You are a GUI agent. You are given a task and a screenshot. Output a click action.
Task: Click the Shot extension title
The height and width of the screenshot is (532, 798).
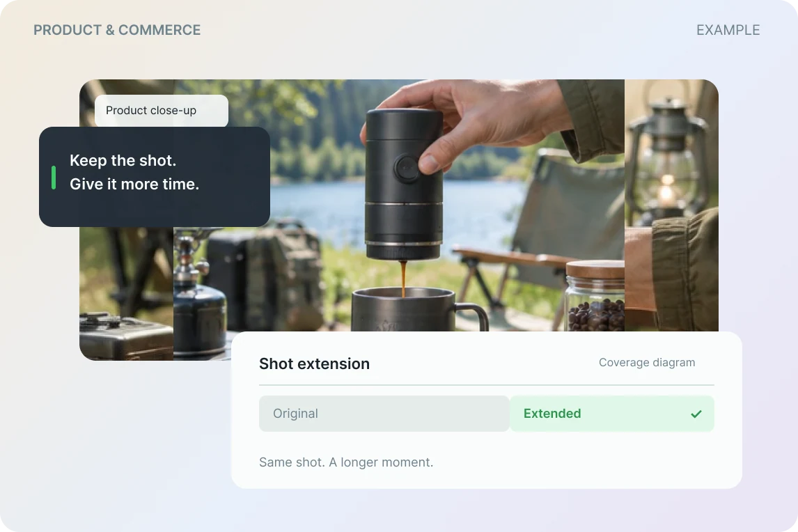315,363
